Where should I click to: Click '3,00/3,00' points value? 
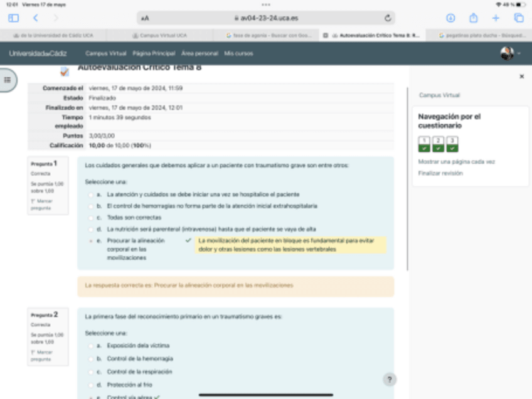point(102,136)
